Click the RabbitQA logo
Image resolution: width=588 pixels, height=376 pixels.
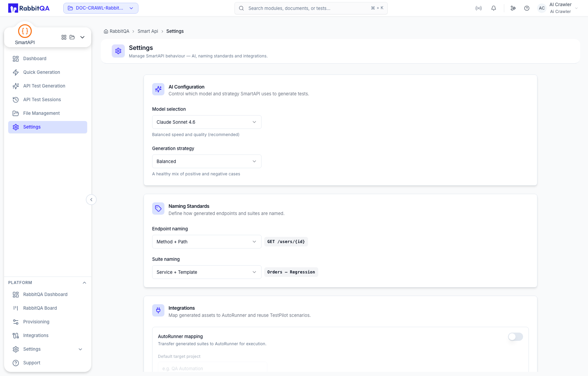pyautogui.click(x=29, y=8)
